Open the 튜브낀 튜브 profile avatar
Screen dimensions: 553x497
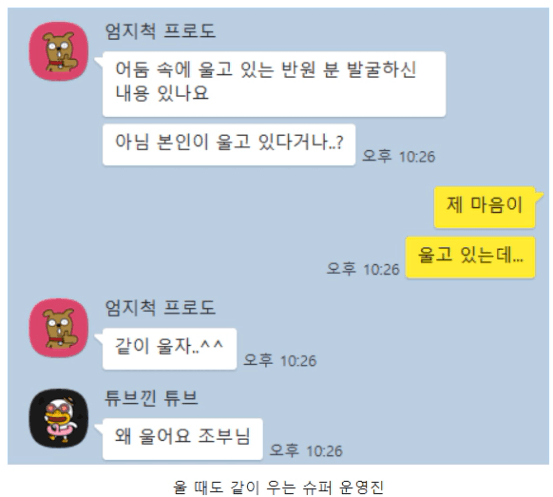click(59, 418)
